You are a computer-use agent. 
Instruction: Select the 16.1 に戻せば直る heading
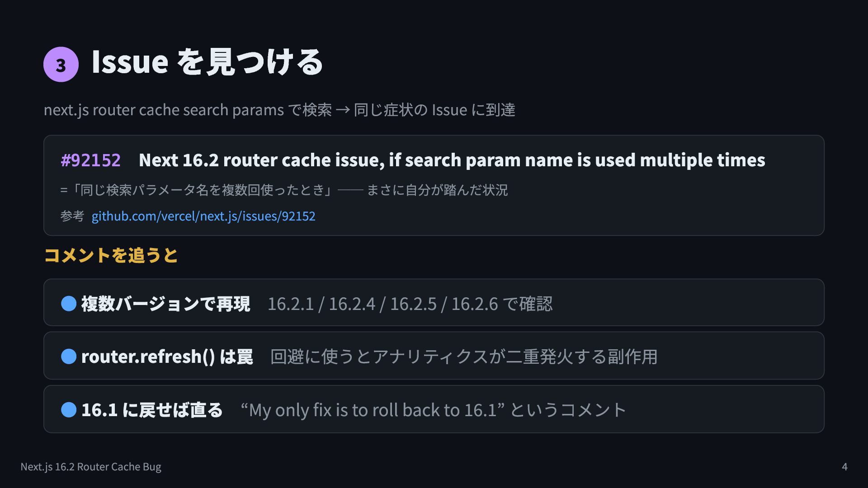pos(152,410)
